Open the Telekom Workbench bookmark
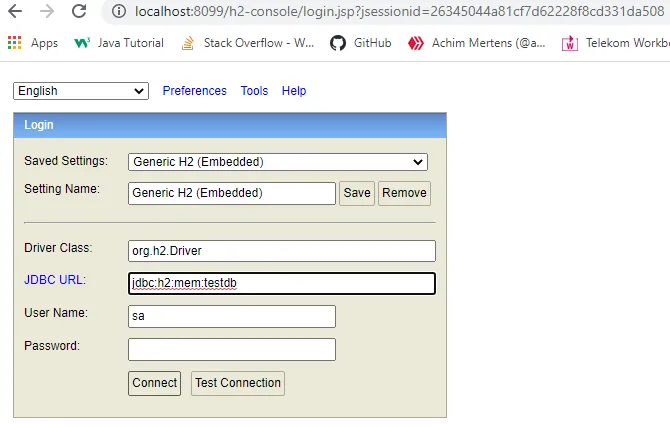Screen dimensions: 670x427 pyautogui.click(x=616, y=43)
